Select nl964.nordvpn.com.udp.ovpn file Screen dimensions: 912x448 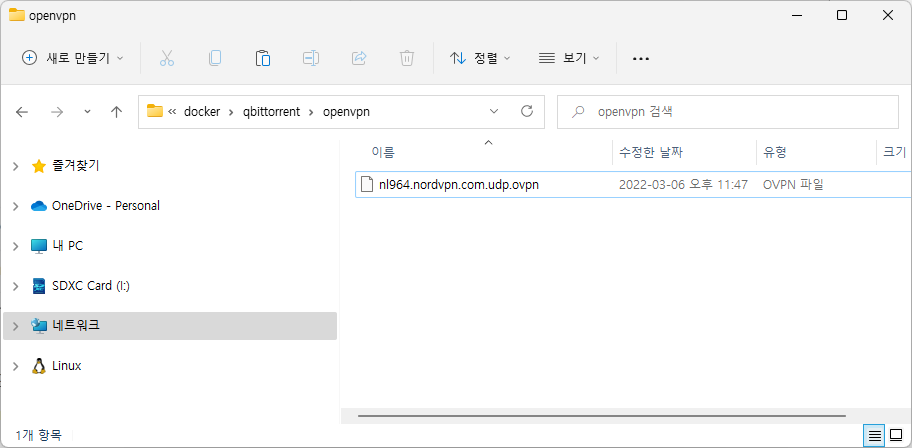(458, 185)
